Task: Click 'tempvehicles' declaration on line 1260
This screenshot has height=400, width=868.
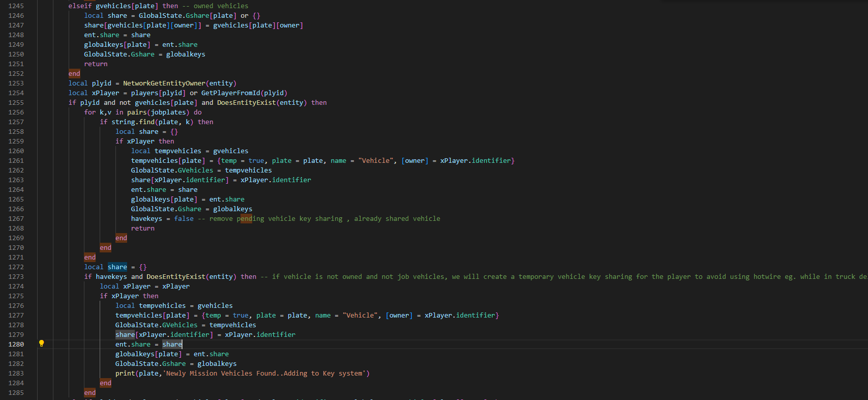Action: click(178, 151)
